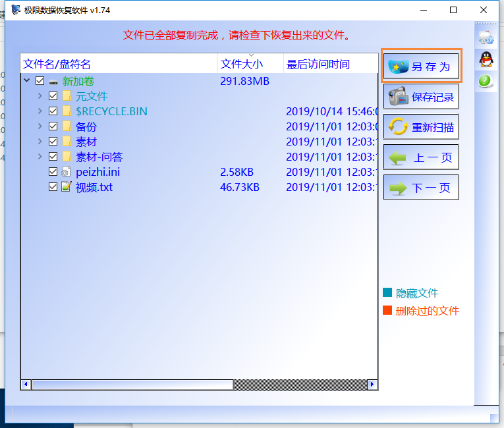The image size is (504, 428).
Task: Sort by 文件大小 column header
Action: [x=251, y=64]
